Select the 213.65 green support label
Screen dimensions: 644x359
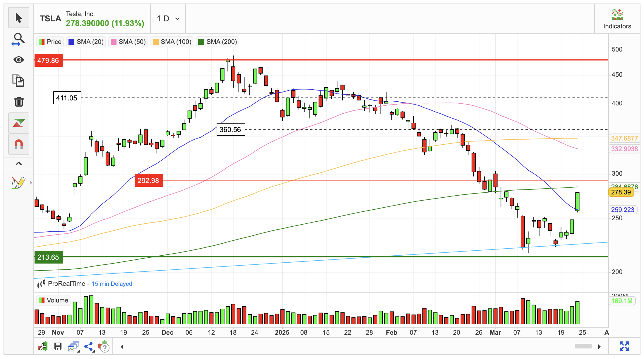pyautogui.click(x=48, y=257)
